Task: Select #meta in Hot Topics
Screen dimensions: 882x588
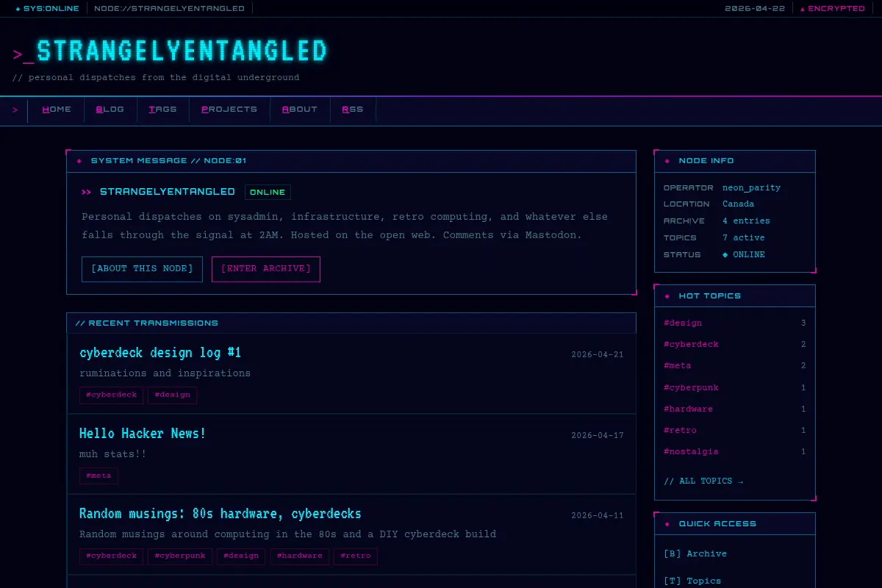Action: coord(677,366)
